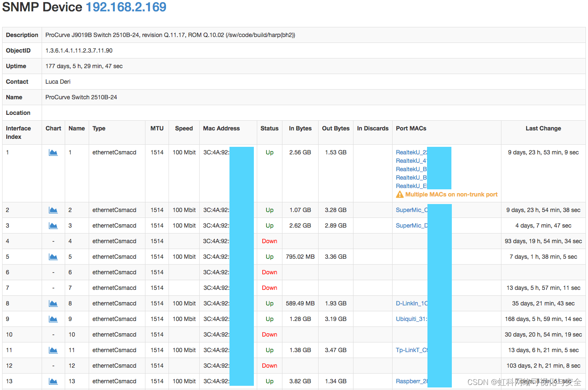
Task: Open the RealtekU_4 port MAC link
Action: [411, 161]
